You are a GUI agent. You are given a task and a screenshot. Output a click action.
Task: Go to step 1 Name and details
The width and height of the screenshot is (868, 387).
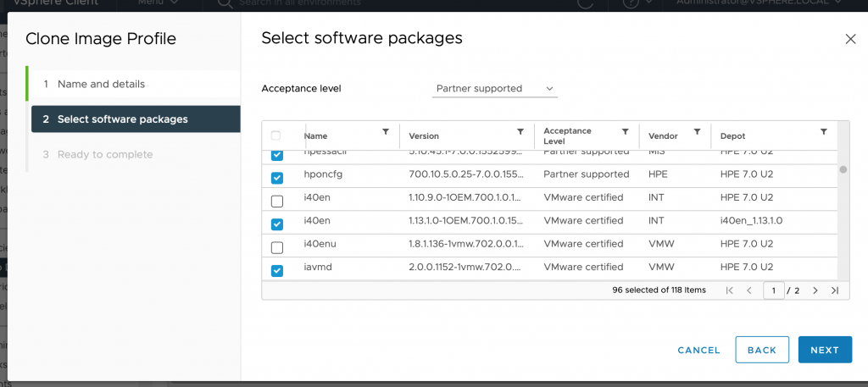point(101,84)
